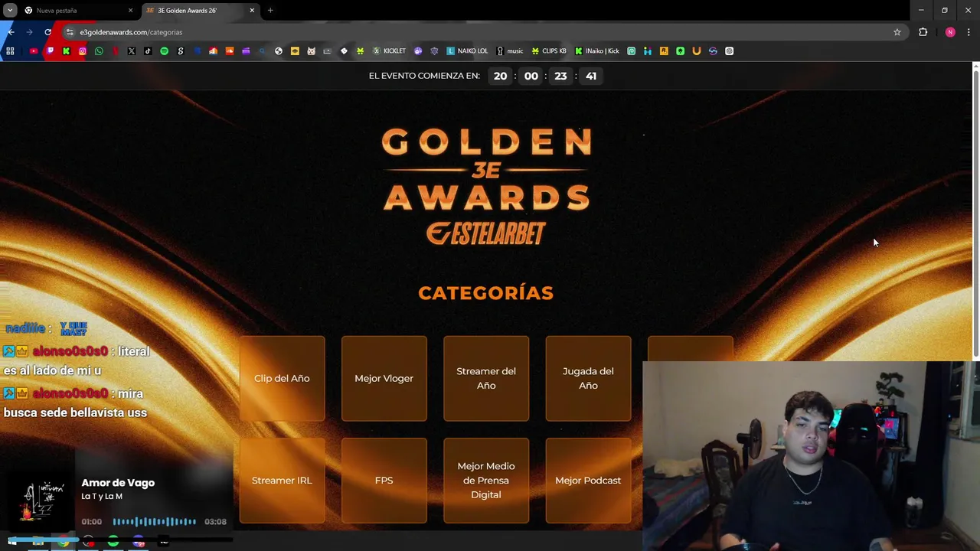Open the X (Twitter) bookmark
The height and width of the screenshot is (551, 980).
[132, 51]
